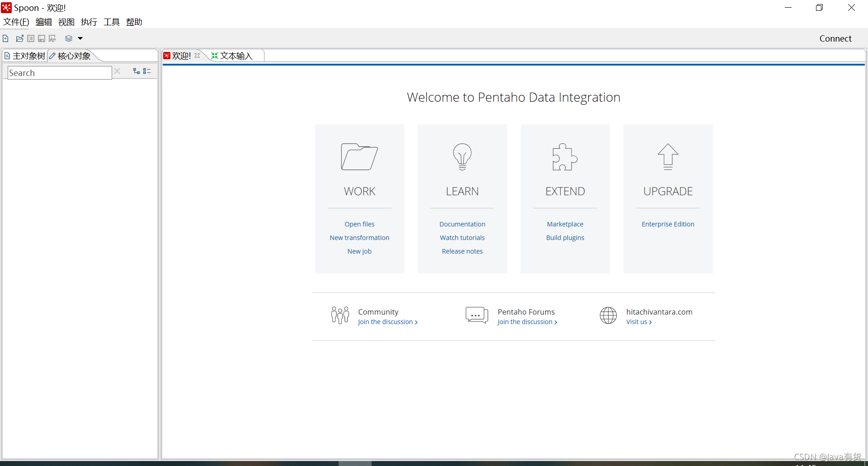Click the New file toolbar icon
Image resolution: width=868 pixels, height=466 pixels.
(x=5, y=38)
